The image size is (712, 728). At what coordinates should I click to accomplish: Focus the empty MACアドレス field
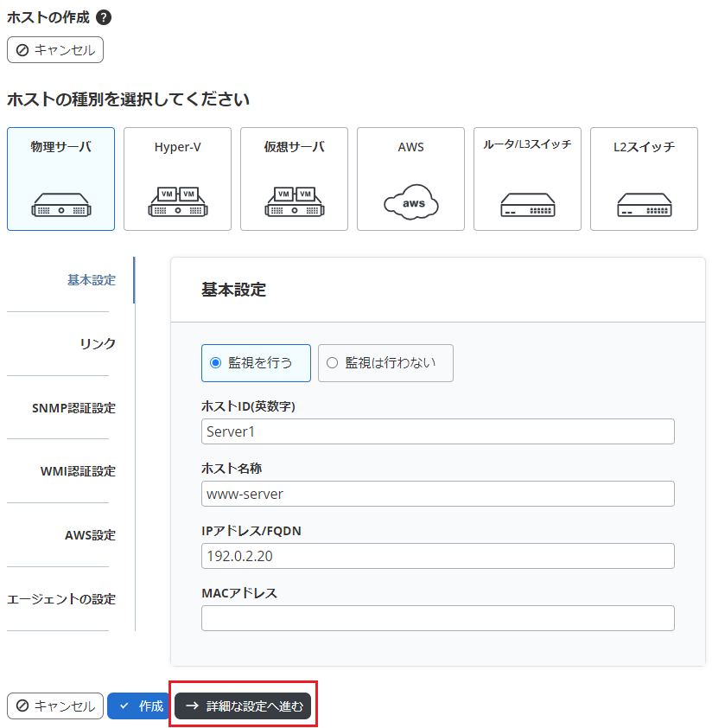(437, 618)
